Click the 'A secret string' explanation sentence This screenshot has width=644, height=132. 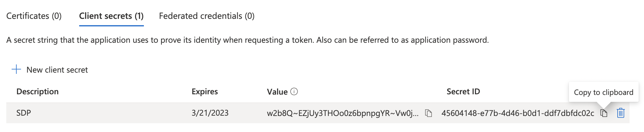tap(157, 40)
